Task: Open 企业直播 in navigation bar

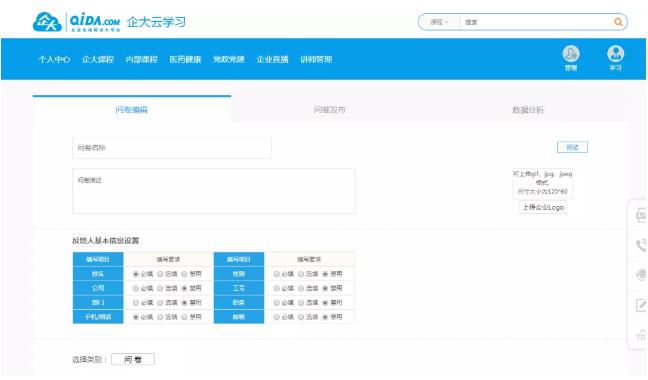Action: pos(273,59)
